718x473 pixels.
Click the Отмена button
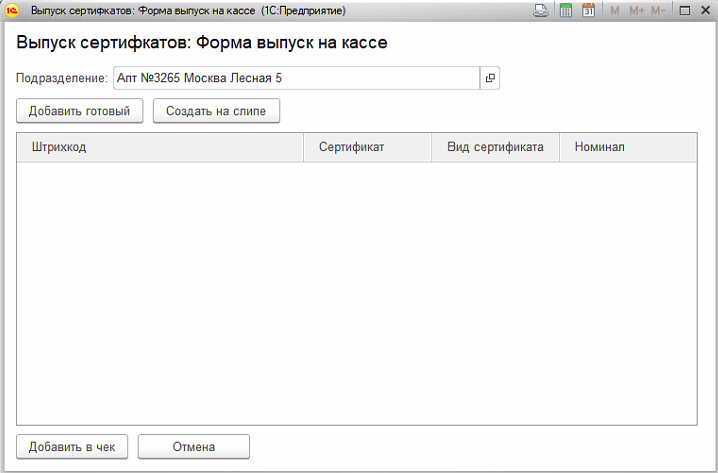(193, 446)
